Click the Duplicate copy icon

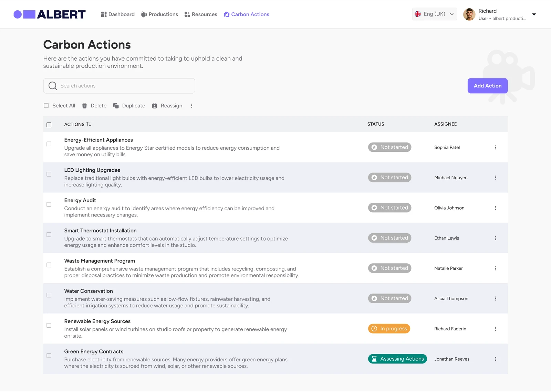tap(116, 106)
